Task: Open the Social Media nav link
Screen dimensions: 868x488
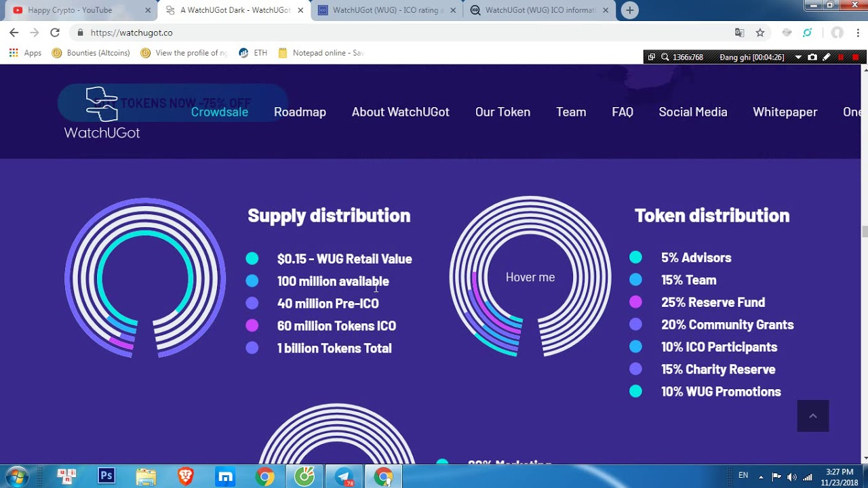Action: coord(693,112)
